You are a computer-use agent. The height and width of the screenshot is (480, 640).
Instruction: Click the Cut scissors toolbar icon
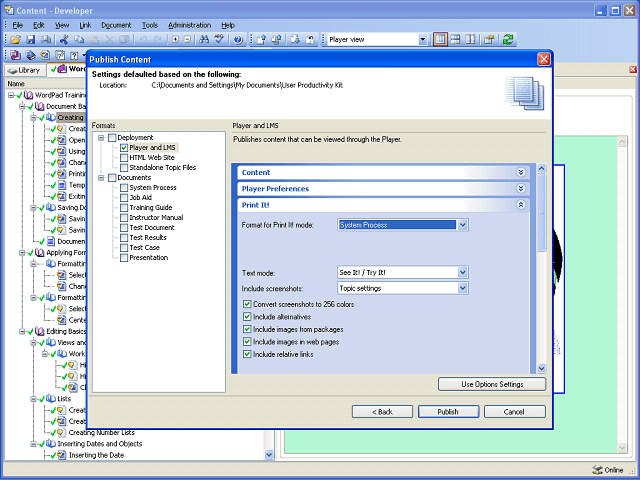pos(64,40)
